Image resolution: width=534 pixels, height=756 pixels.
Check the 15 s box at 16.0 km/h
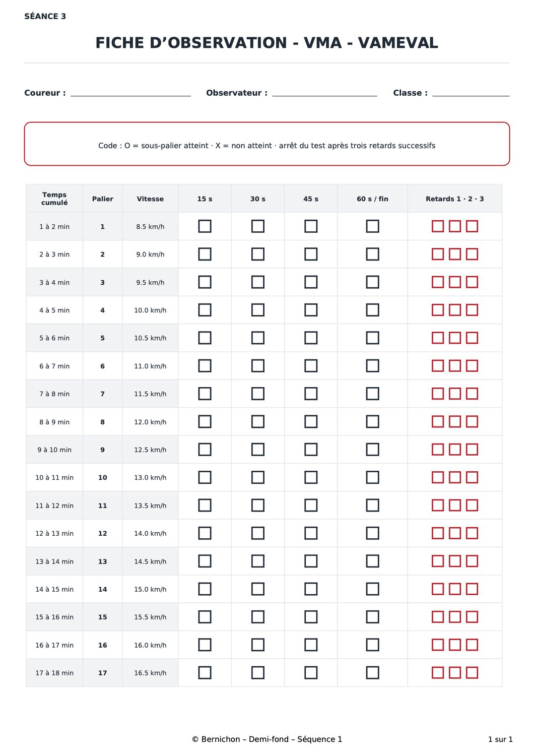pyautogui.click(x=205, y=645)
